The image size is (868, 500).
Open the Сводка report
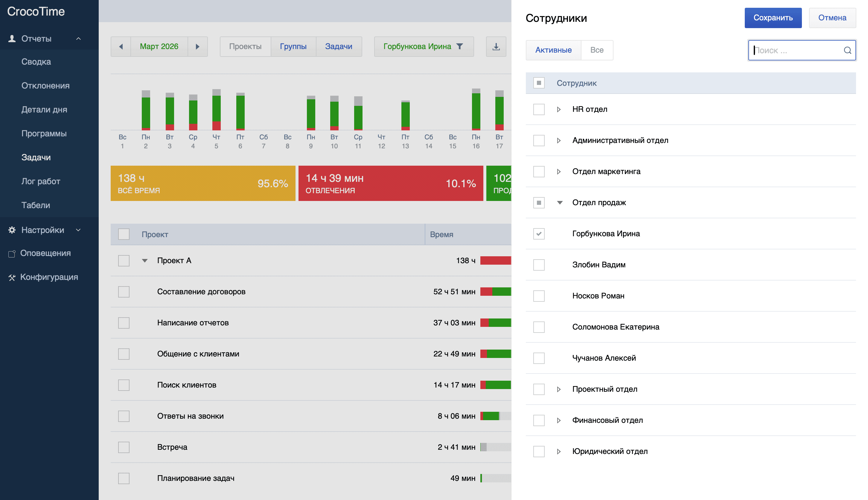[36, 62]
